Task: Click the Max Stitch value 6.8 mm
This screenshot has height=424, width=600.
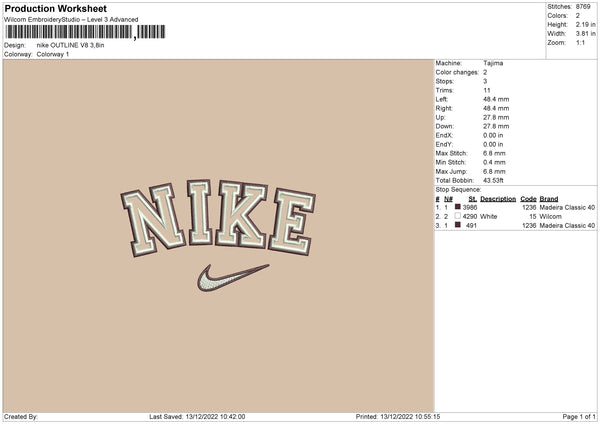Action: point(494,153)
